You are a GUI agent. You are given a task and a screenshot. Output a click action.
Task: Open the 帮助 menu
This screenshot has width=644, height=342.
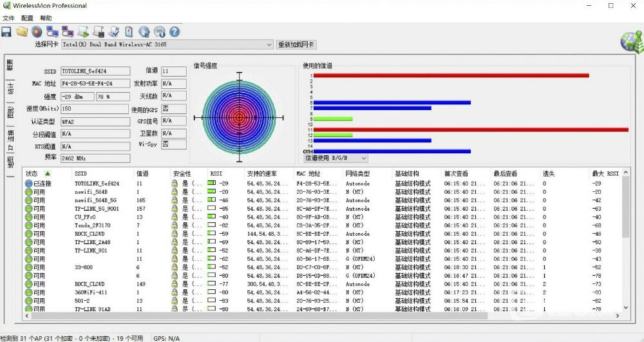pyautogui.click(x=46, y=18)
